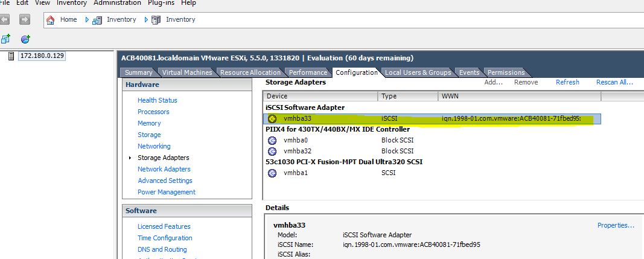Screen dimensions: 644x259
Task: Select the vmhba32 Block SCSI row
Action: pos(432,151)
